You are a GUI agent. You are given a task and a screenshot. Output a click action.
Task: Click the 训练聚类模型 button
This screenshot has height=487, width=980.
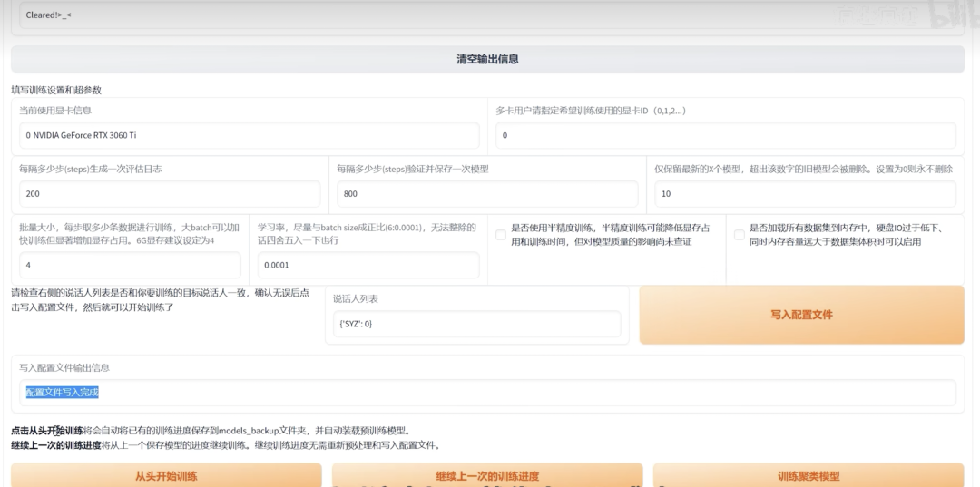tap(808, 475)
